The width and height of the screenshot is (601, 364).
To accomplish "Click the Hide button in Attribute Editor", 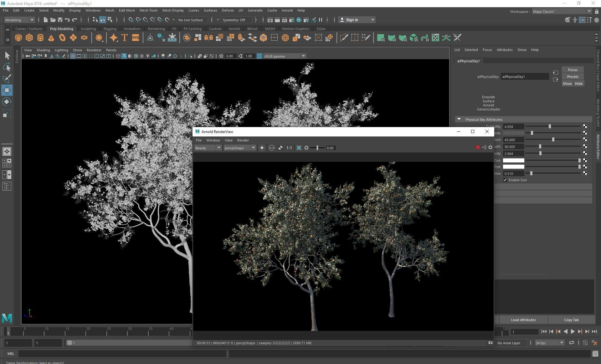I will [578, 84].
